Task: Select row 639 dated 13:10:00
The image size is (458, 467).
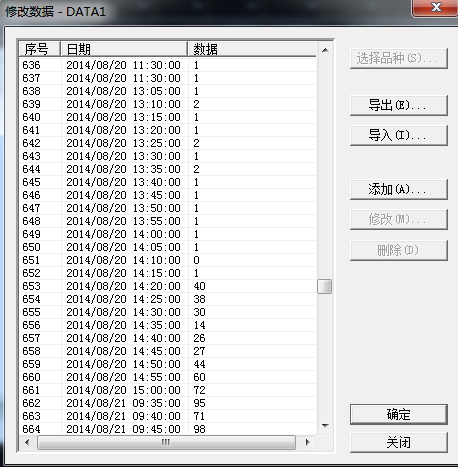Action: (x=168, y=104)
